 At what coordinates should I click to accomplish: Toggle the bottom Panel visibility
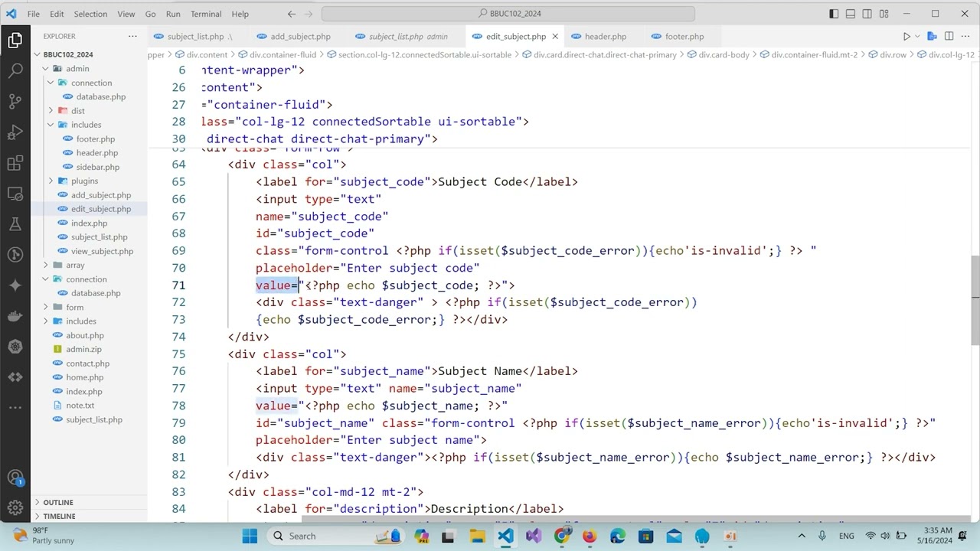tap(851, 14)
